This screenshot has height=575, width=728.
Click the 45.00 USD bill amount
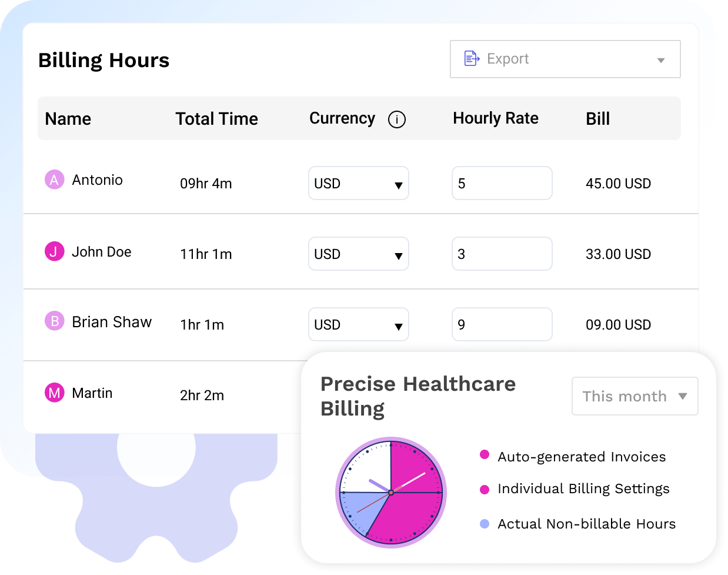coord(619,184)
